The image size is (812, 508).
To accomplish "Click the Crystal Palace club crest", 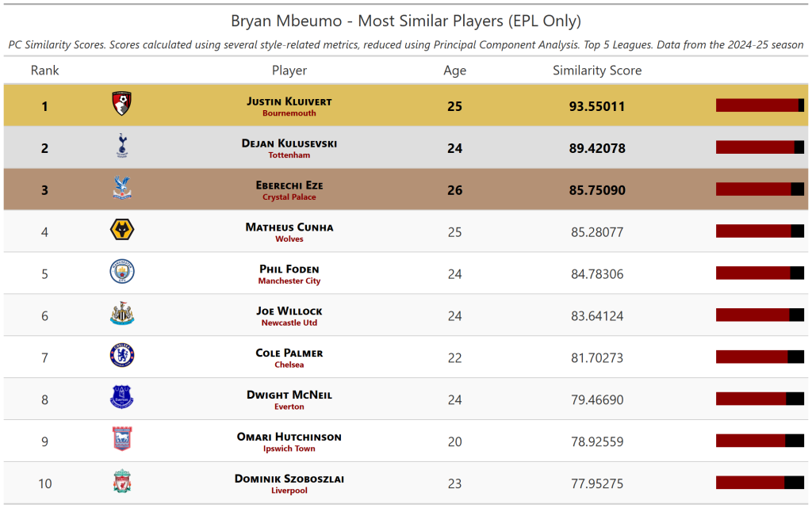I will click(x=122, y=188).
